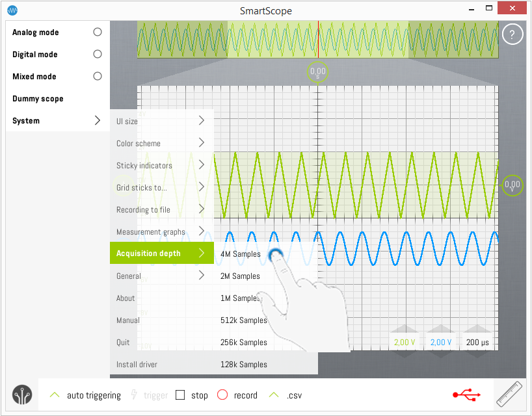This screenshot has width=532, height=416.
Task: Click Install driver option
Action: [x=137, y=365]
